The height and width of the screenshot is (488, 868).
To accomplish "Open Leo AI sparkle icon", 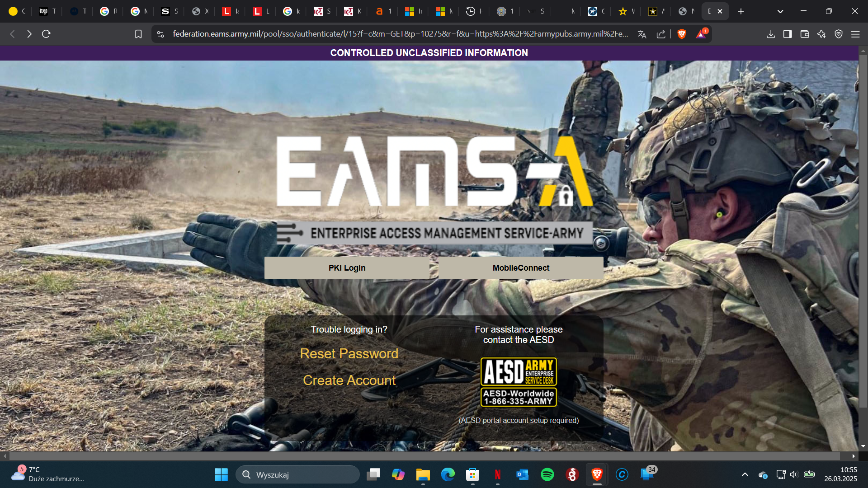I will click(x=821, y=34).
